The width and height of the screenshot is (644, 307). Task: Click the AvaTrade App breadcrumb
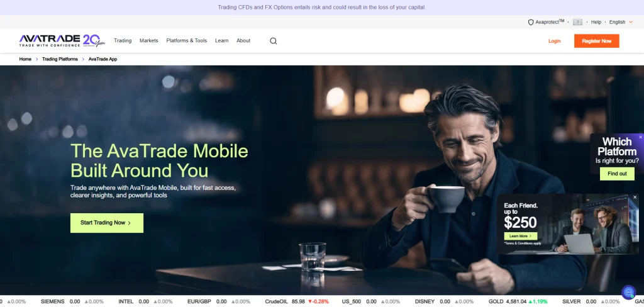(x=103, y=59)
